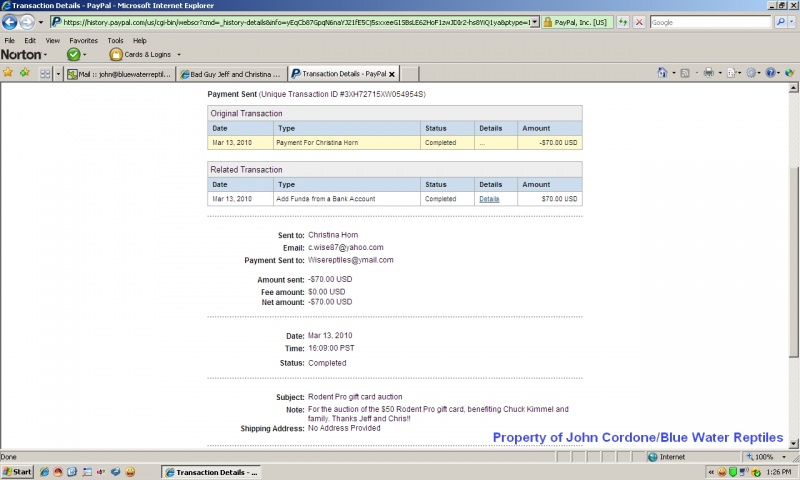
Task: Open a new blank tab
Action: [x=409, y=74]
